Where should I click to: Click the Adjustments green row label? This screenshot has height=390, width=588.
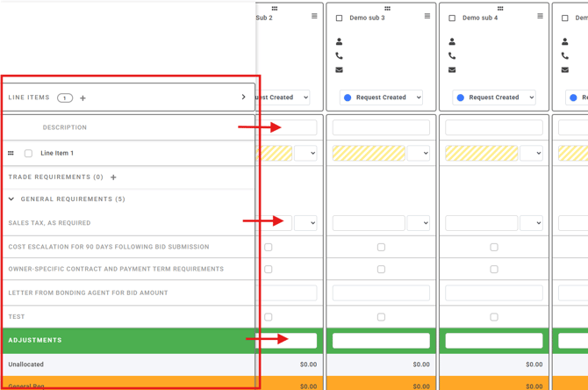[x=35, y=340]
